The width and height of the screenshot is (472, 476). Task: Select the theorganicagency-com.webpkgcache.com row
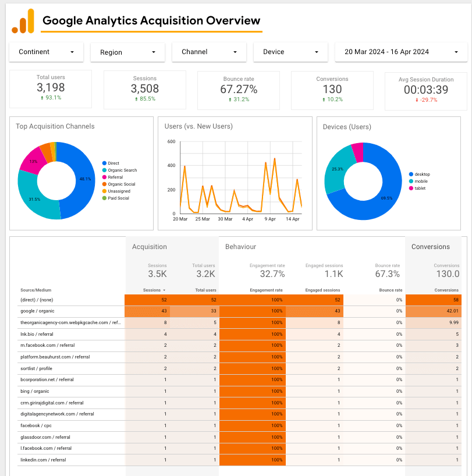pos(239,323)
